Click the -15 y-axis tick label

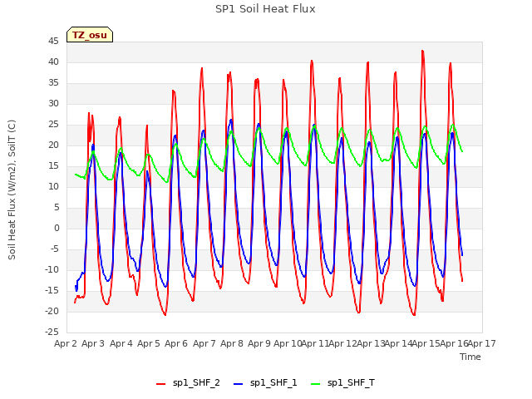[x=52, y=291]
